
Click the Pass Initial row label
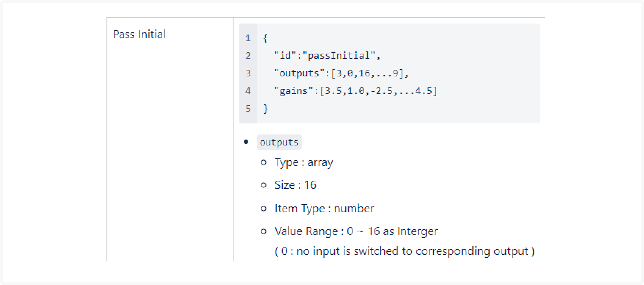coord(139,34)
